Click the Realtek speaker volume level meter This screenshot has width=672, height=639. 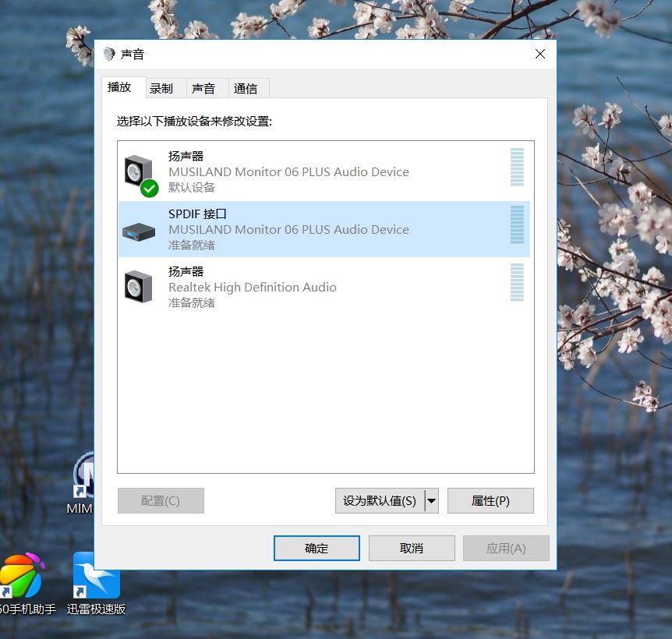(x=517, y=282)
